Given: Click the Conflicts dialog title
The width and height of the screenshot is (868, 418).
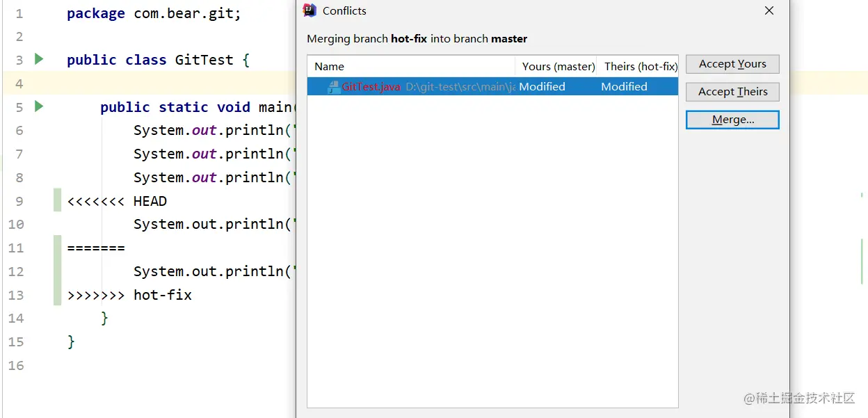Looking at the screenshot, I should tap(344, 11).
